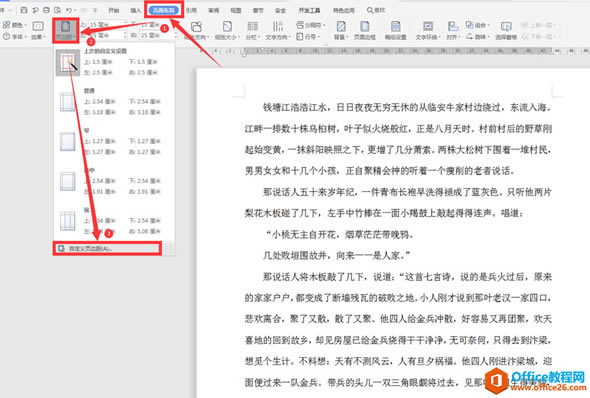590x398 pixels.
Task: Open the 颜色 theme colors dropdown
Action: (15, 25)
